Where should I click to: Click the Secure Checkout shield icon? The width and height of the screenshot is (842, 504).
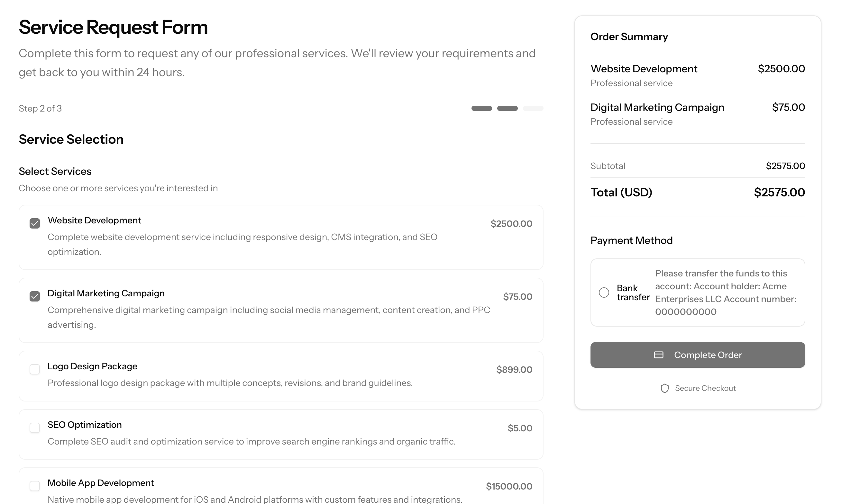[x=665, y=388]
